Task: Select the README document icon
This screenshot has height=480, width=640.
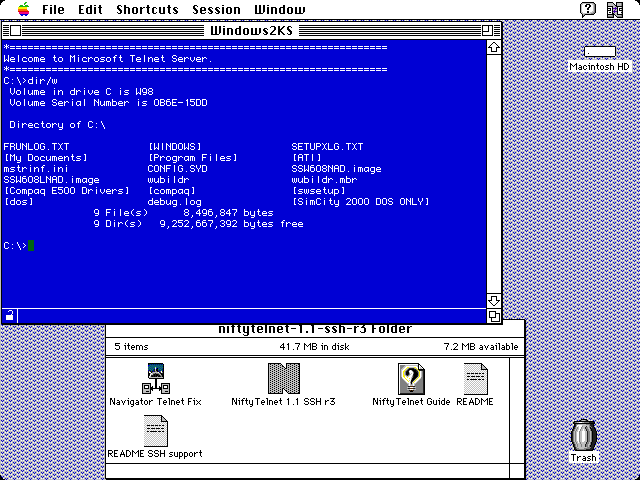Action: 475,379
